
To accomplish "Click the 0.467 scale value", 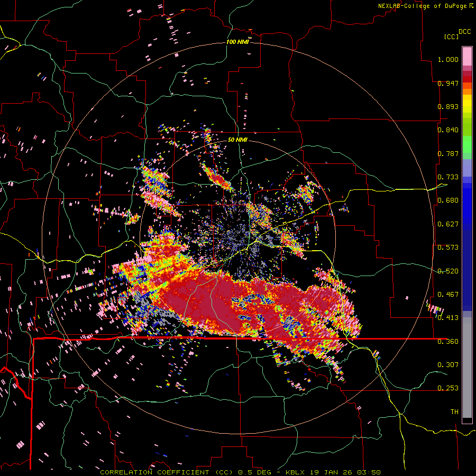I will (x=448, y=295).
